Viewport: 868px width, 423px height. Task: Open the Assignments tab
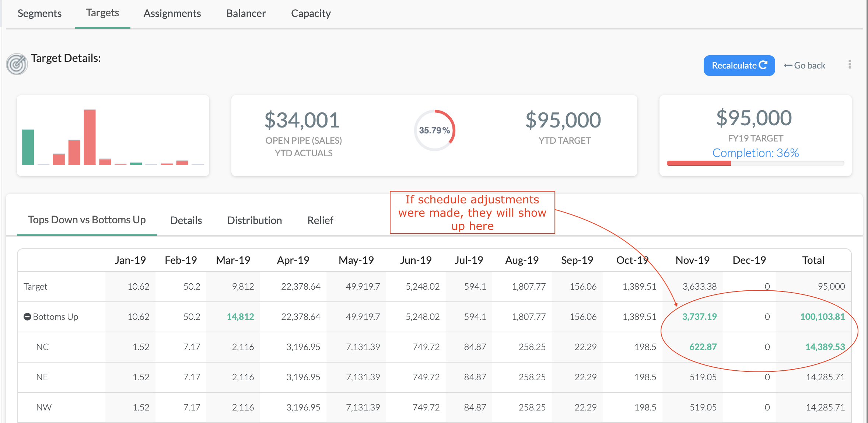pos(172,14)
